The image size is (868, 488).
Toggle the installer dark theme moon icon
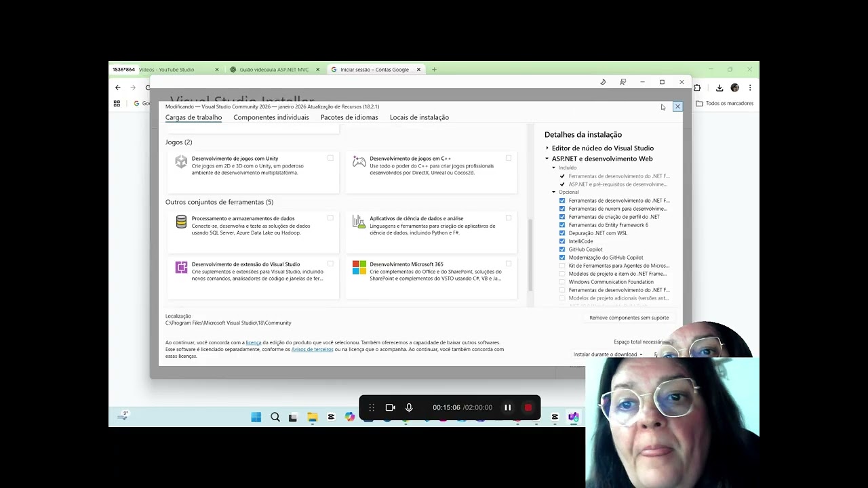tap(603, 82)
